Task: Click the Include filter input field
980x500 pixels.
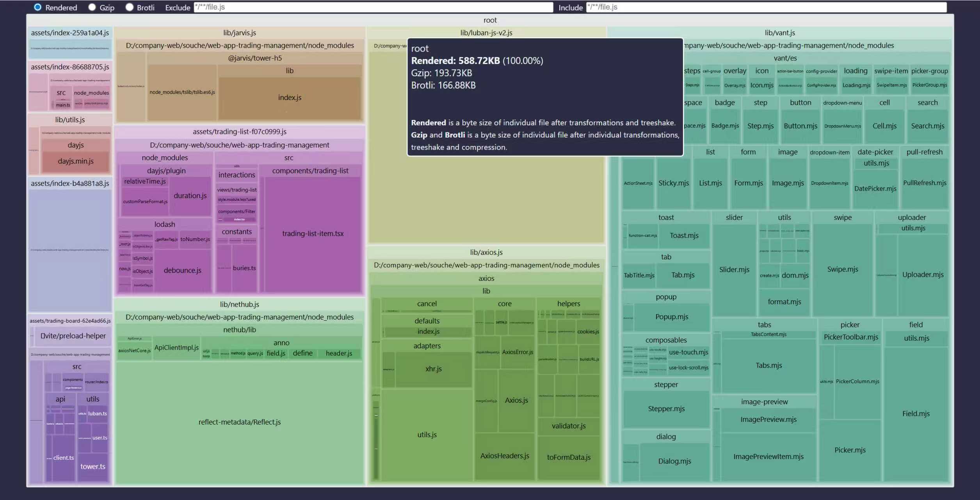Action: click(766, 7)
